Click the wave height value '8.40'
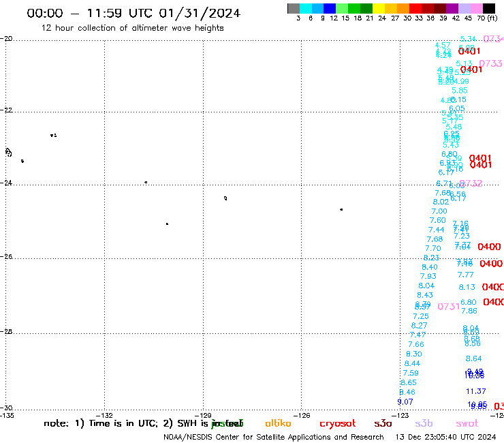 click(430, 267)
